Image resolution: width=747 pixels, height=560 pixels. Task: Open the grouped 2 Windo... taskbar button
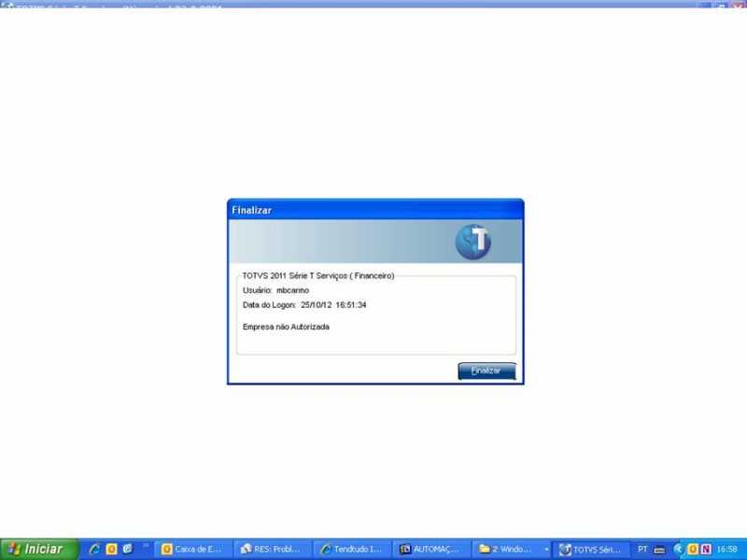tap(512, 550)
